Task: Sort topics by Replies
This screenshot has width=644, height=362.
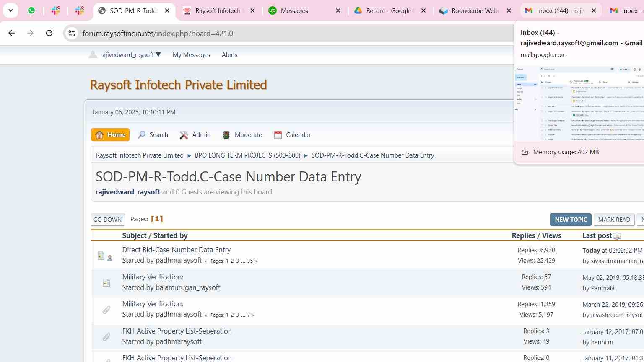Action: click(523, 235)
